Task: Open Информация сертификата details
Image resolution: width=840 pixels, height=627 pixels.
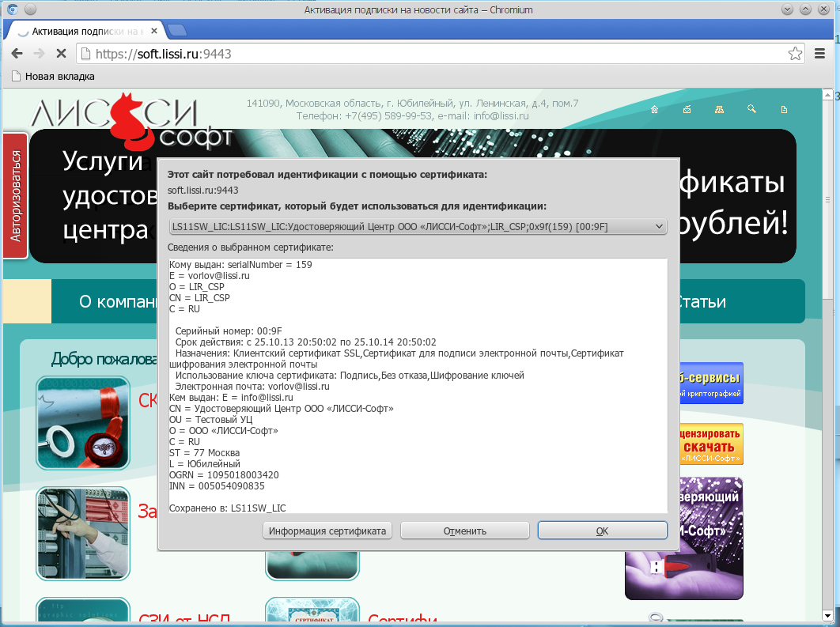Action: [327, 531]
